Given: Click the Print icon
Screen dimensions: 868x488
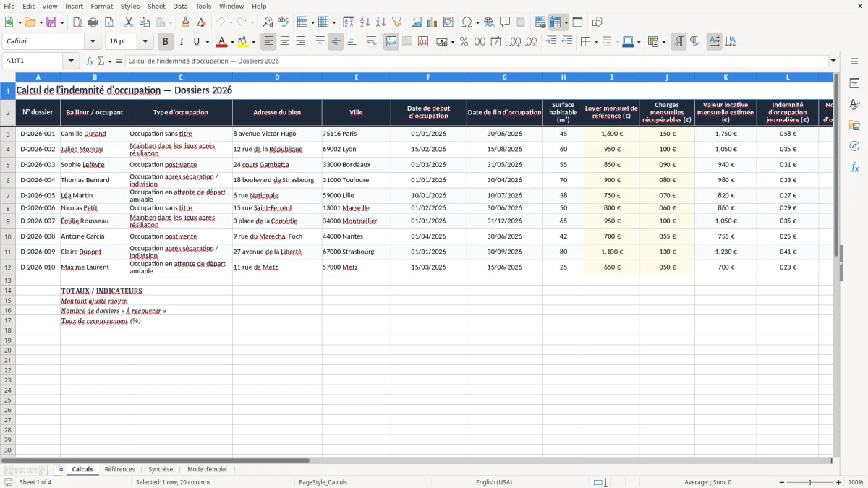Looking at the screenshot, I should [94, 22].
